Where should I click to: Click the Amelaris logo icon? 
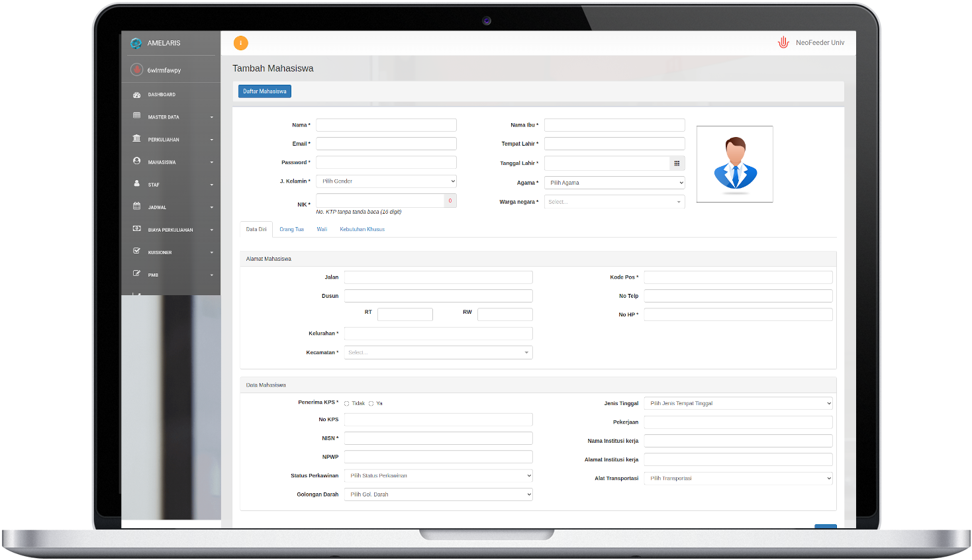point(136,43)
